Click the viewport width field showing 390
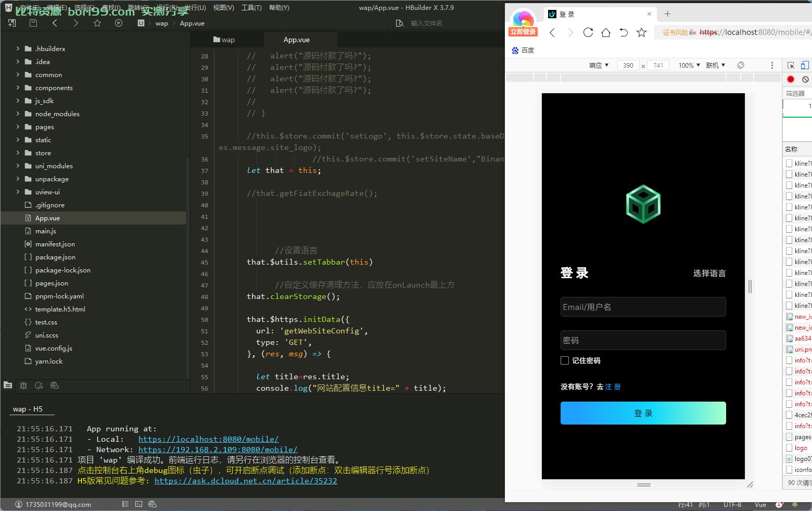Viewport: 812px width, 511px height. click(628, 65)
